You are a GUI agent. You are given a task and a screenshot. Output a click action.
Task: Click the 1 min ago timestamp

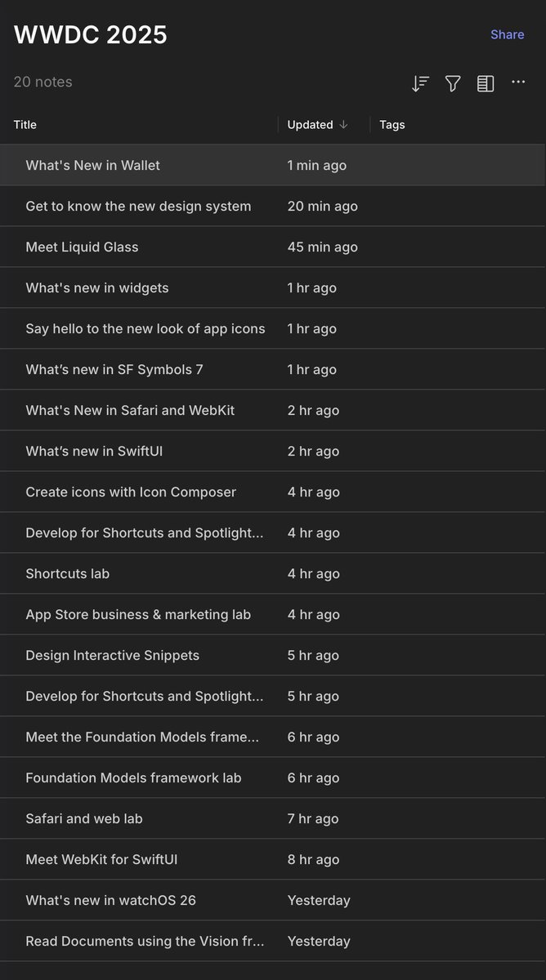click(317, 165)
